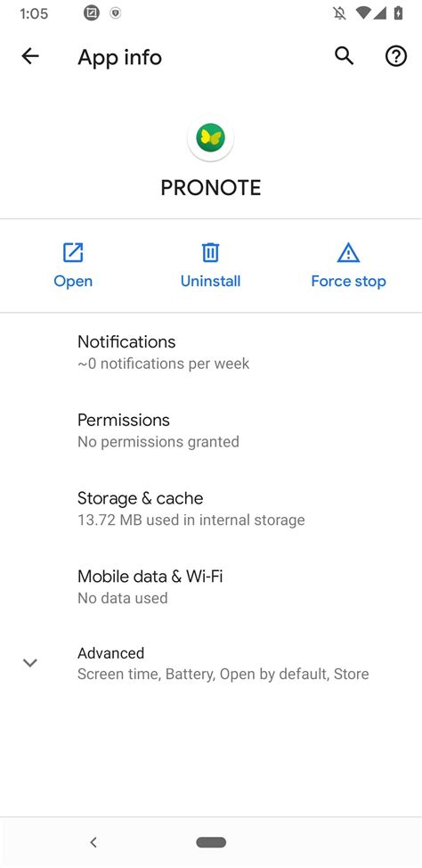Tap the battery icon in status bar
The width and height of the screenshot is (422, 868).
[398, 13]
